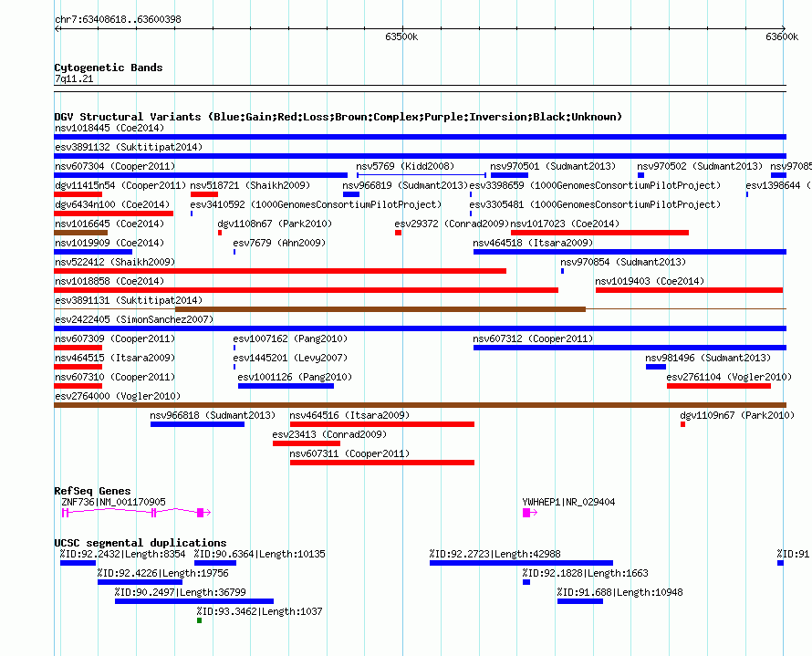Select nsv607312 (Cooper2011) gain variant
The width and height of the screenshot is (812, 656).
[630, 348]
